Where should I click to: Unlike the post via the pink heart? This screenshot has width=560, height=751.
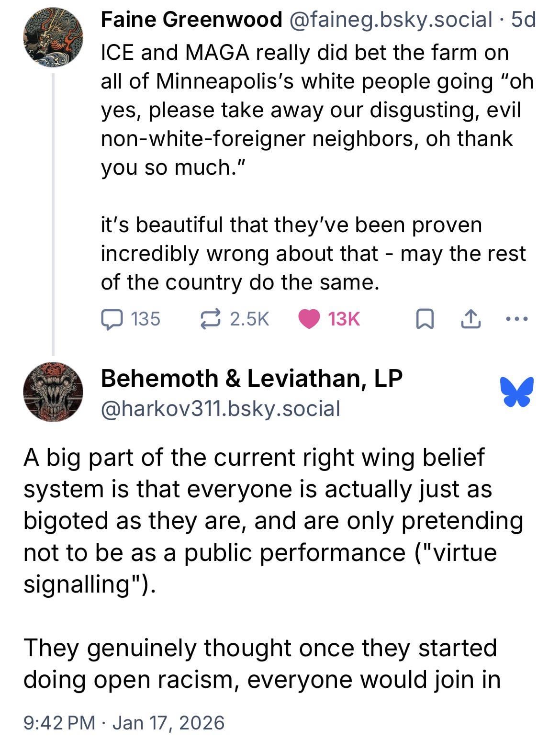tap(309, 319)
